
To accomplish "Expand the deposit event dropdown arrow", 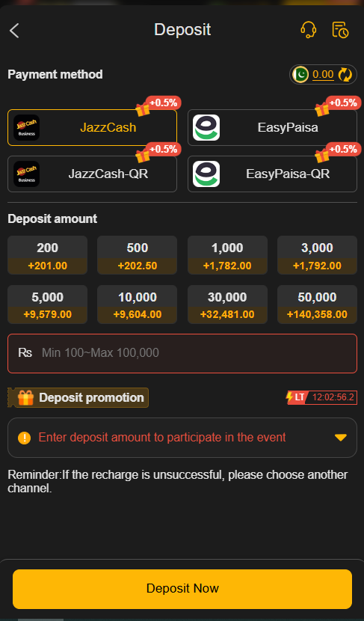I will coord(341,438).
